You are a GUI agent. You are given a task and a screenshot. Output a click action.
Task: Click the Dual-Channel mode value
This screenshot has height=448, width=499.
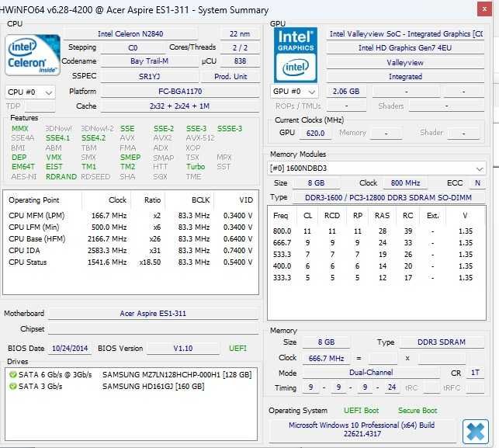(x=371, y=373)
